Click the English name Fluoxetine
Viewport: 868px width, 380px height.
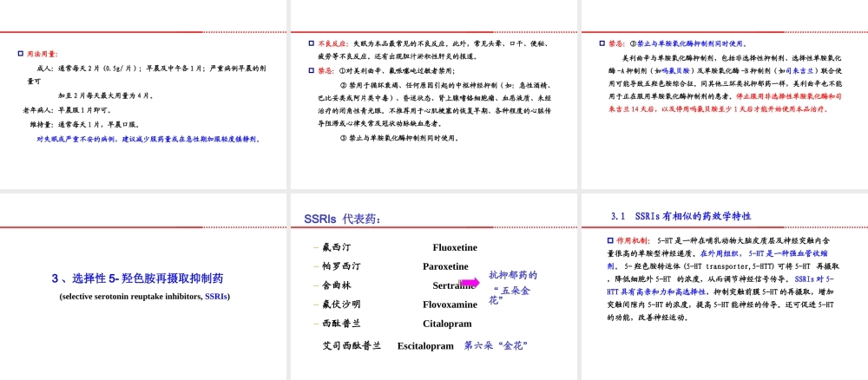(x=455, y=247)
